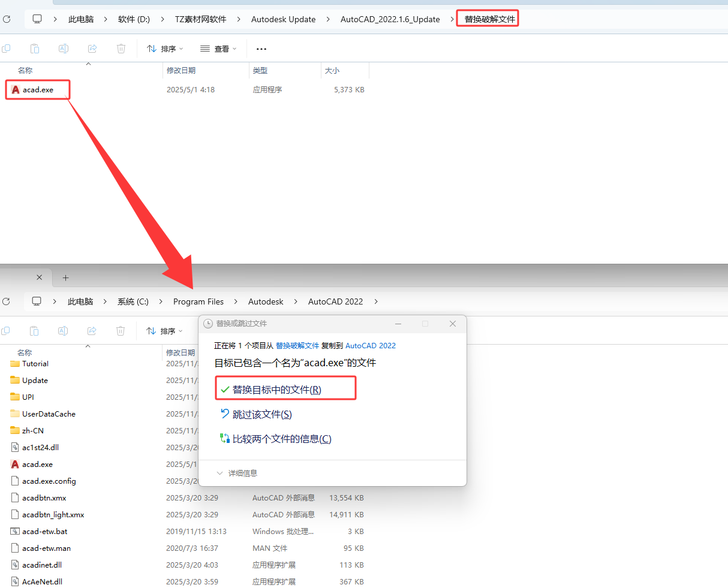Select acad.exe in bottom file list
The height and width of the screenshot is (588, 728).
coord(32,465)
